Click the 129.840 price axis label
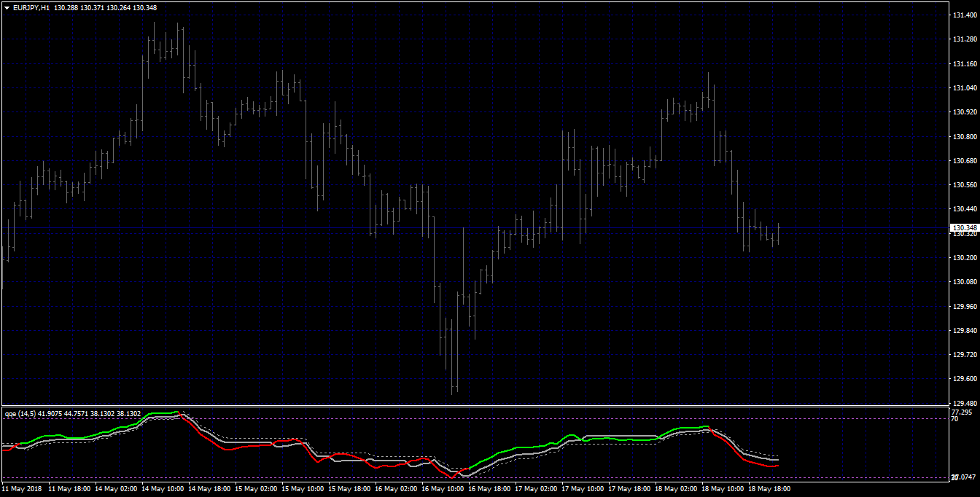Screen dimensions: 980x497 [x=964, y=330]
